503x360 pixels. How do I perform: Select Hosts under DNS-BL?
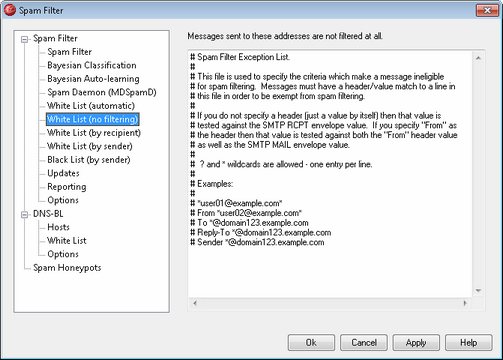pyautogui.click(x=58, y=227)
